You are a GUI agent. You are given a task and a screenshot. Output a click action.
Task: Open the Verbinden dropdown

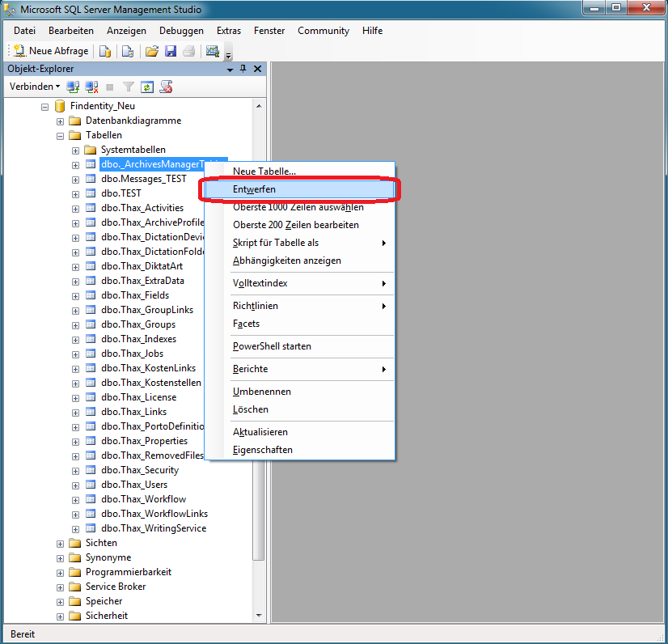[x=35, y=87]
